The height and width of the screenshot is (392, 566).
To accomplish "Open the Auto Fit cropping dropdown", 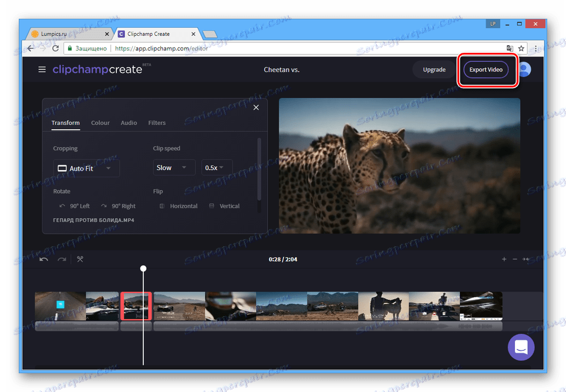I will (x=86, y=168).
